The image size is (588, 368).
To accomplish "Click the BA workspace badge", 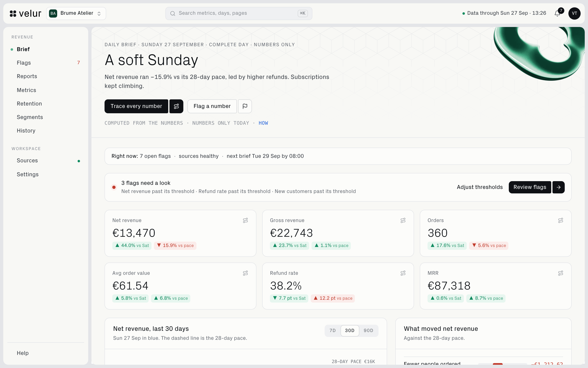I will coord(53,13).
